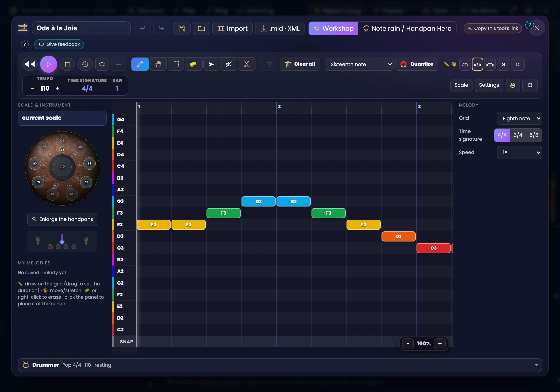Click the redo arrow
The image size is (560, 392).
[161, 28]
